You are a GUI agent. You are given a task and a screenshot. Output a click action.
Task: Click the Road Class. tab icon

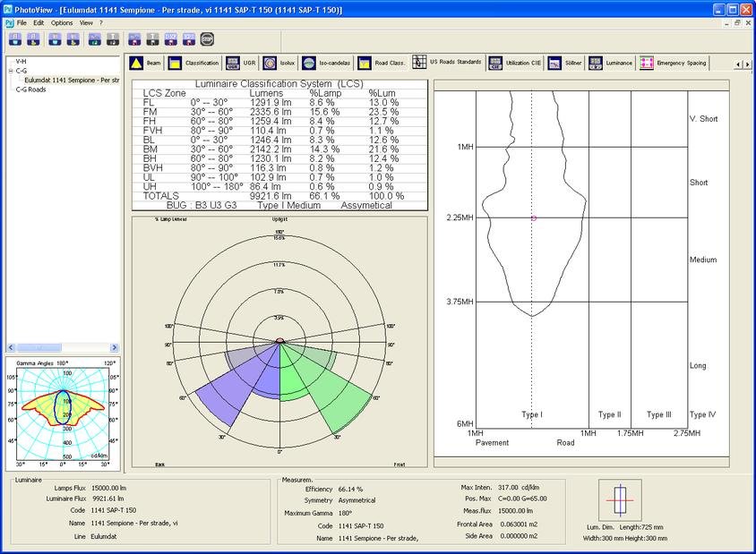[365, 63]
